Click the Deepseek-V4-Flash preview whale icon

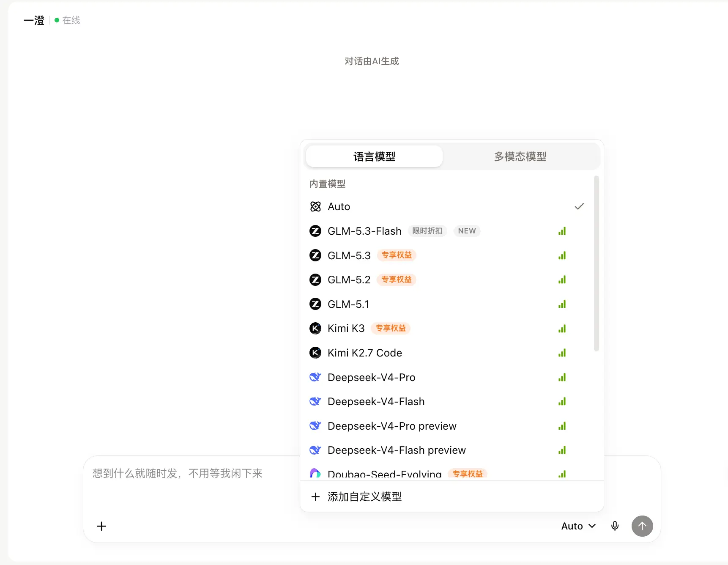pos(315,450)
